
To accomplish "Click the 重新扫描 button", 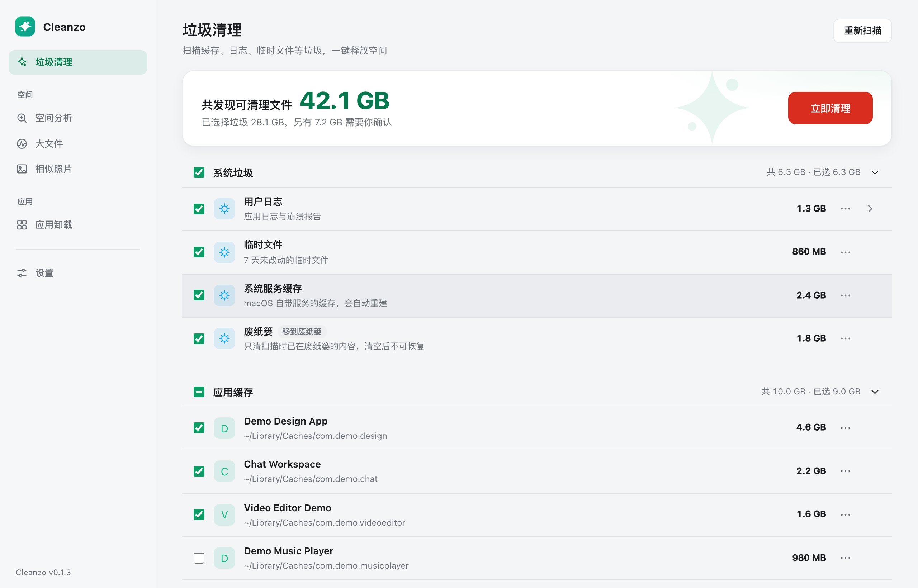I will point(863,30).
